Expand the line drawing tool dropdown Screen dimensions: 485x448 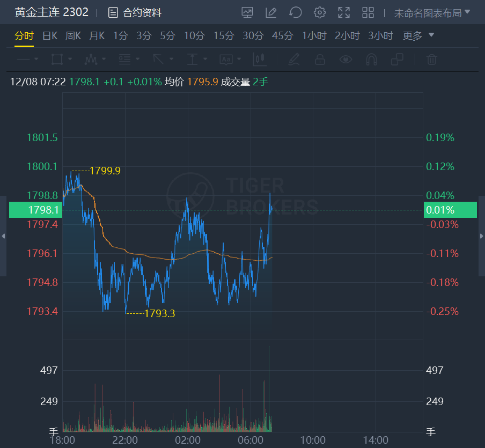27,59
